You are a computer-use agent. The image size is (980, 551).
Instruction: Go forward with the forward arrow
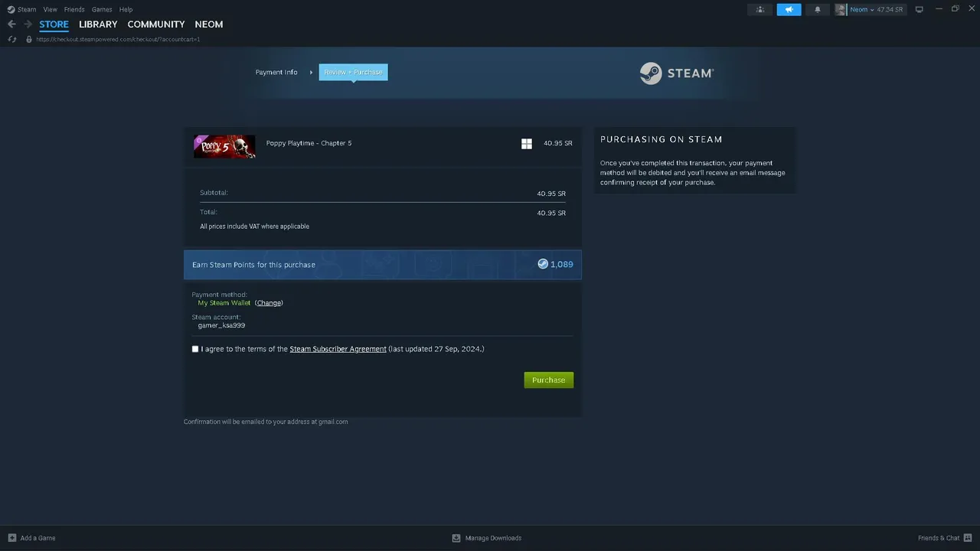[x=28, y=24]
